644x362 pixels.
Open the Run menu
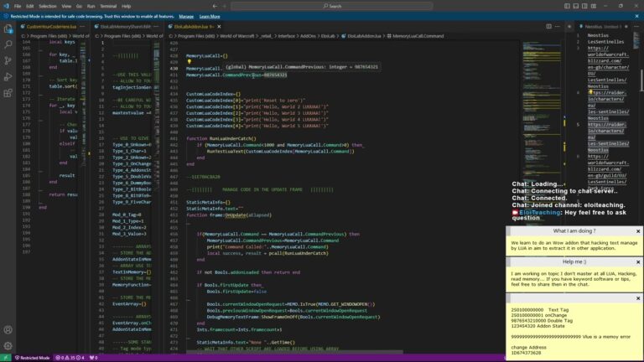click(x=91, y=6)
